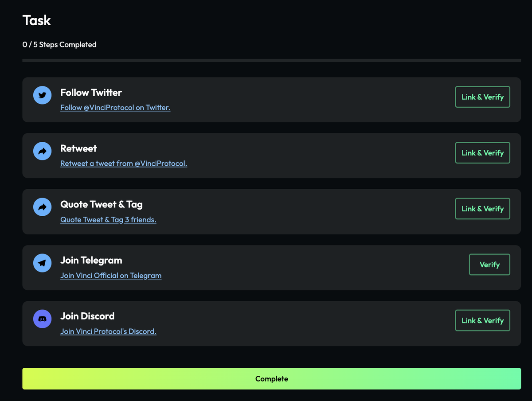This screenshot has height=401, width=532.
Task: Click Link & Verify for Retweet
Action: point(482,153)
